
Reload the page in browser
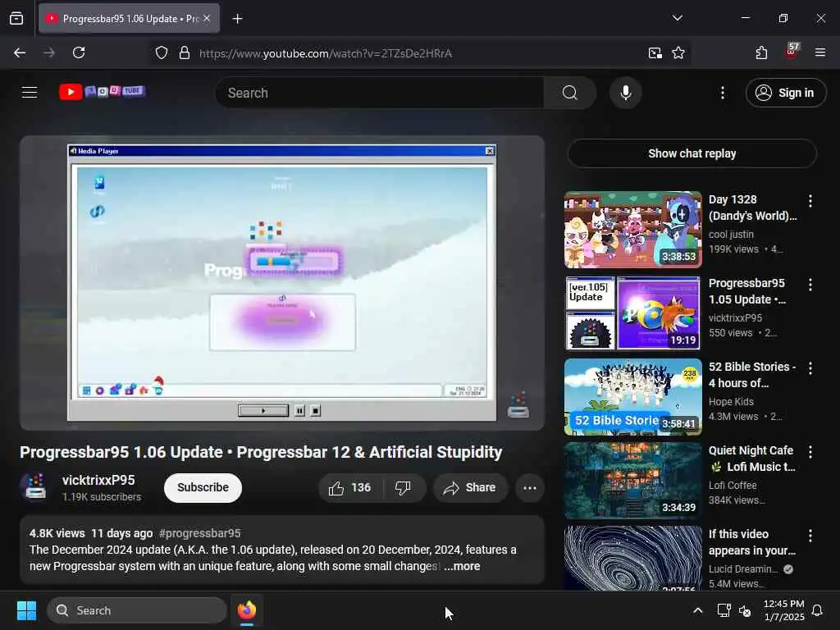pos(79,52)
